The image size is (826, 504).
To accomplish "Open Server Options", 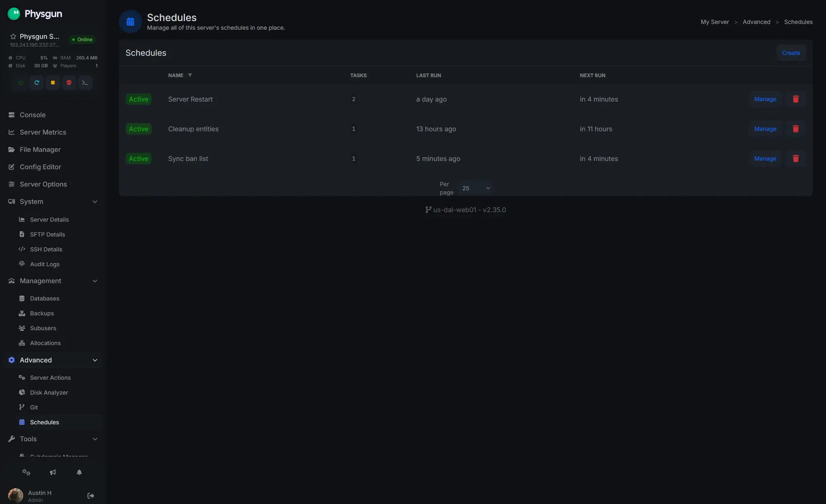I will point(53,184).
